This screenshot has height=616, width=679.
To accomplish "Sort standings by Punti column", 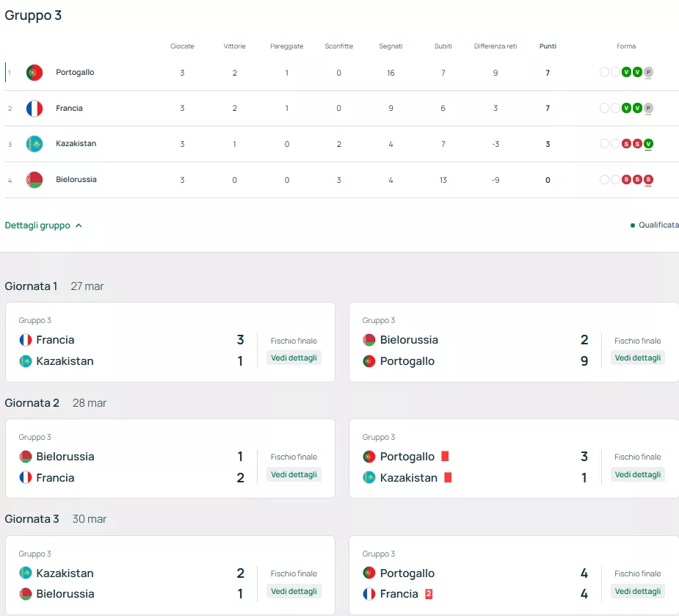I will coord(548,46).
